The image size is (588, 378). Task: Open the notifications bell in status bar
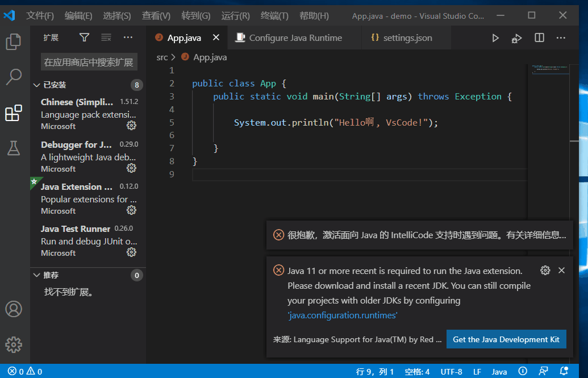[x=564, y=371]
